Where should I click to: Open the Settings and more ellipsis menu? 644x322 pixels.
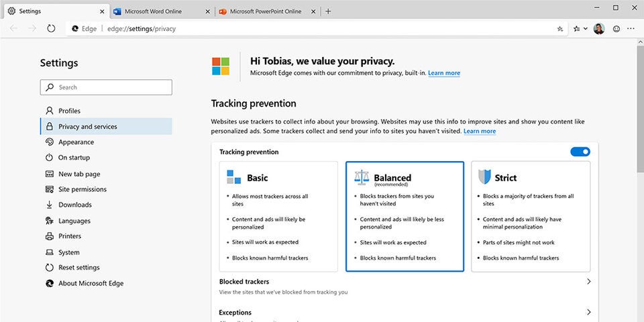pos(631,29)
